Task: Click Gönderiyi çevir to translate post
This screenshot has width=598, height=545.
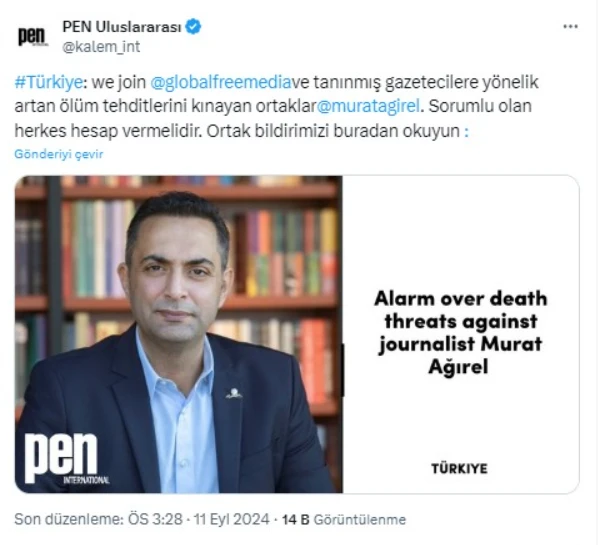Action: click(x=59, y=154)
